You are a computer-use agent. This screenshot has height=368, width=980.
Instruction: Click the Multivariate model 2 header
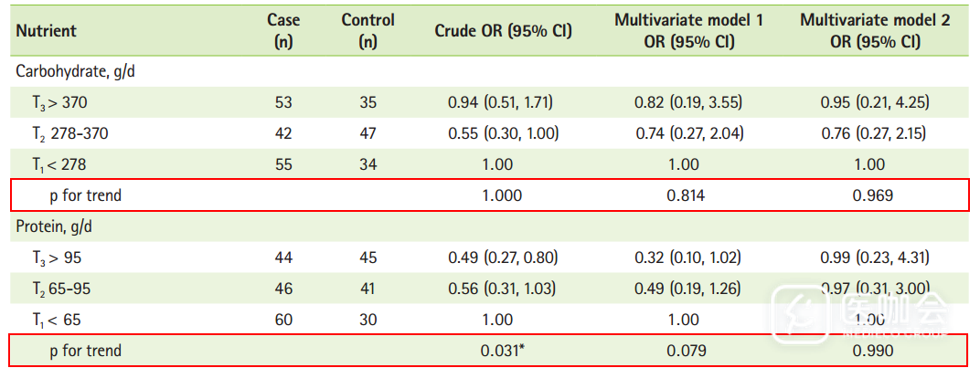click(x=874, y=30)
